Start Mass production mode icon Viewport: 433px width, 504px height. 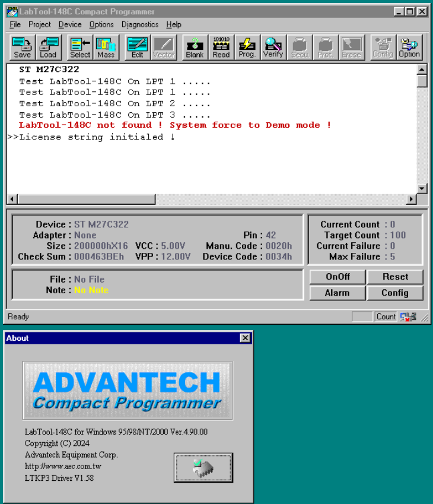tap(106, 47)
